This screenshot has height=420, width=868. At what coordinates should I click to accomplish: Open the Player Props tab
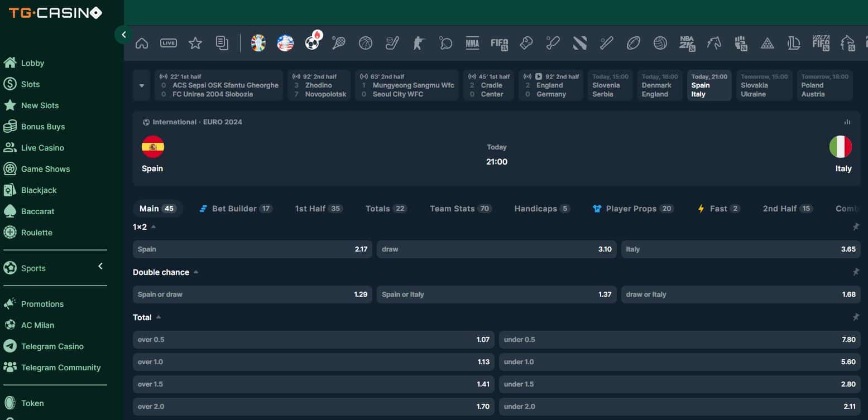coord(633,209)
